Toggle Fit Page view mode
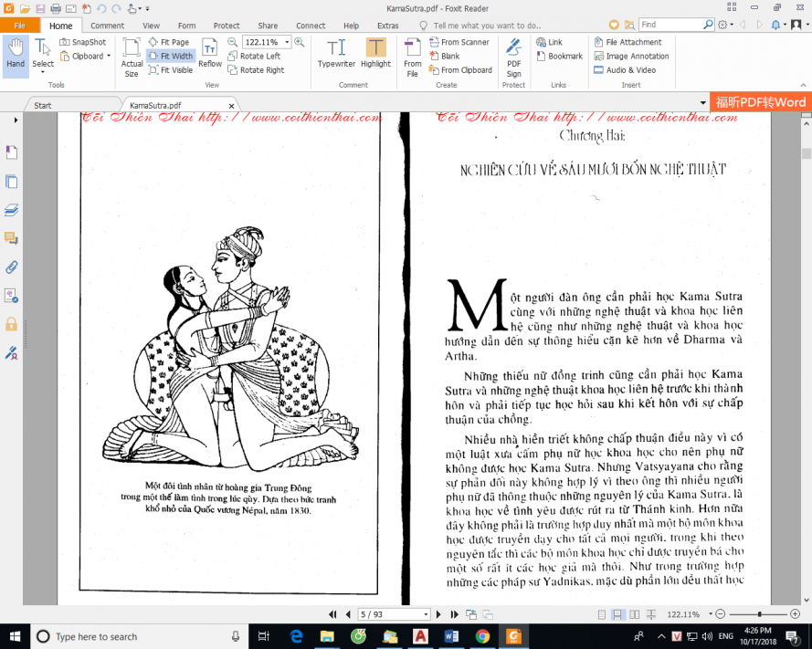 click(169, 42)
